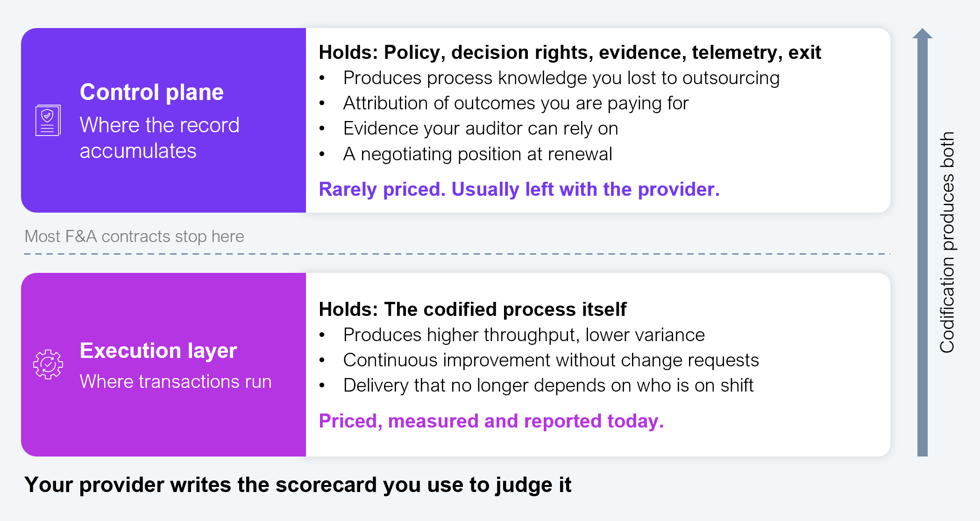Click bullet 'Produces process knowledge you lost to outsourcing'

(x=561, y=78)
